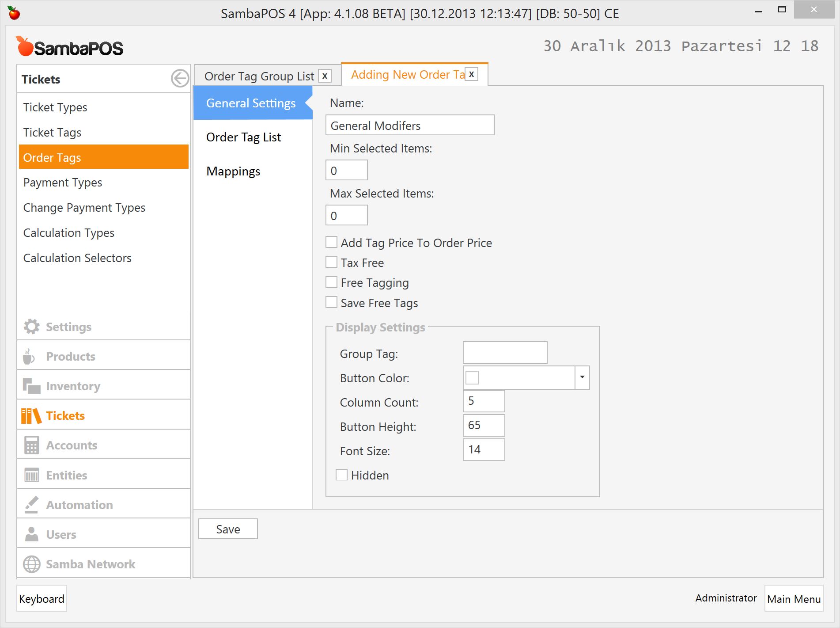
Task: Close the Order Tag Group List tab
Action: (x=325, y=76)
